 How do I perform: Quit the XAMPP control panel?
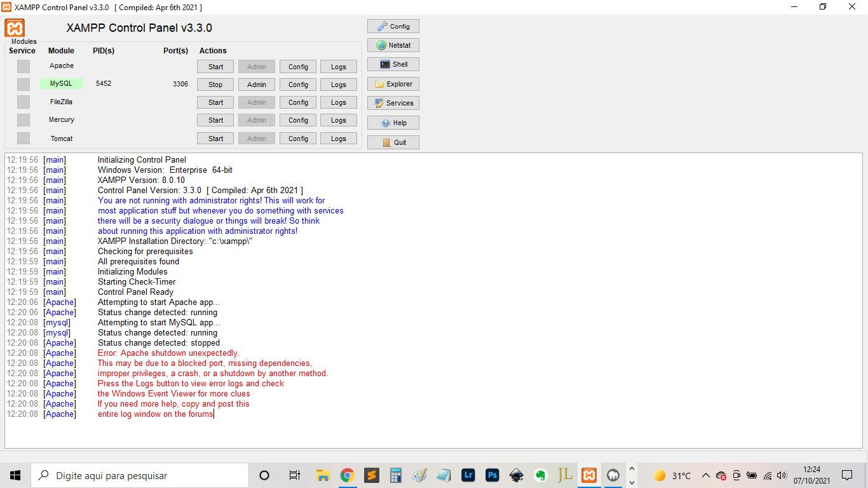coord(393,142)
